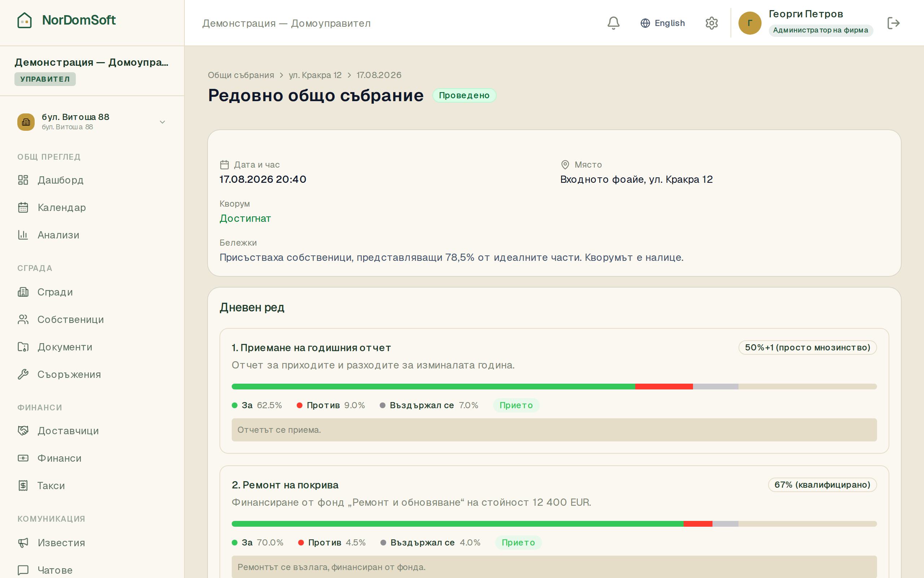Click the Собственици people icon
The width and height of the screenshot is (924, 578).
[x=23, y=320]
